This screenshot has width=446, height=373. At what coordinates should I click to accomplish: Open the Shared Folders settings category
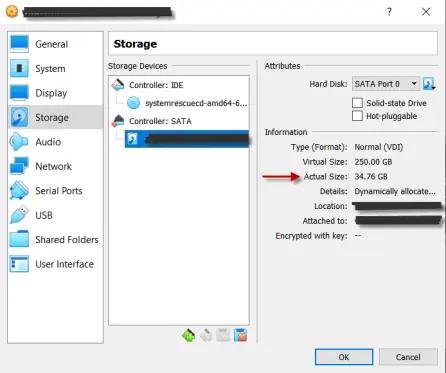55,239
